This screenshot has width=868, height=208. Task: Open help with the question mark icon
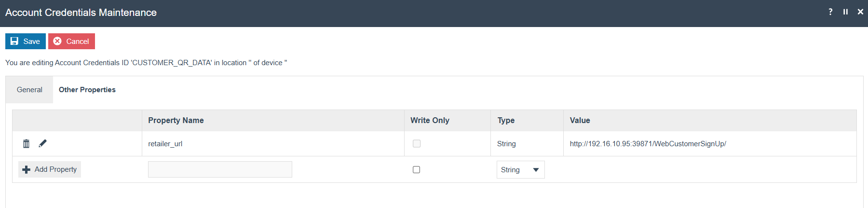pos(830,12)
